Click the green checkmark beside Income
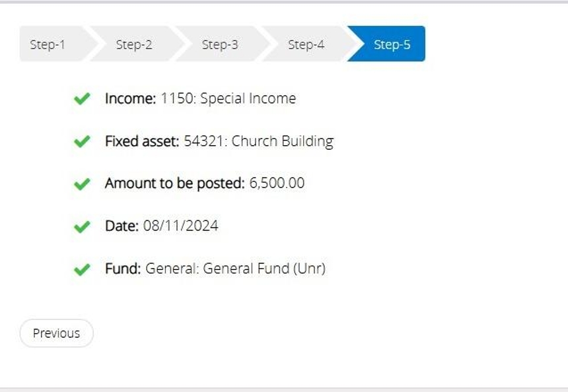 [x=81, y=99]
